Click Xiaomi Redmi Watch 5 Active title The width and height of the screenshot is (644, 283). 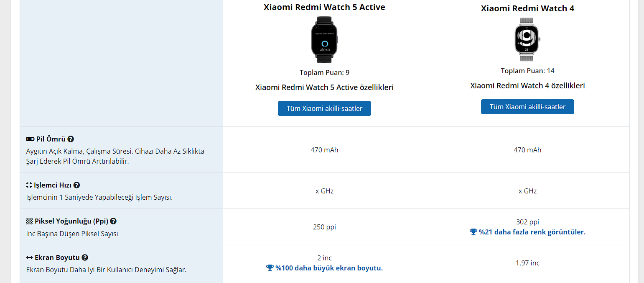pos(324,7)
